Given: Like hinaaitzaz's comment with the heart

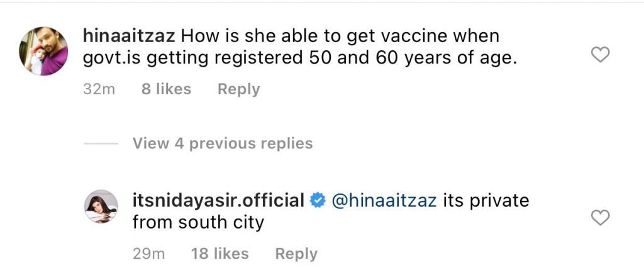Looking at the screenshot, I should 601,55.
